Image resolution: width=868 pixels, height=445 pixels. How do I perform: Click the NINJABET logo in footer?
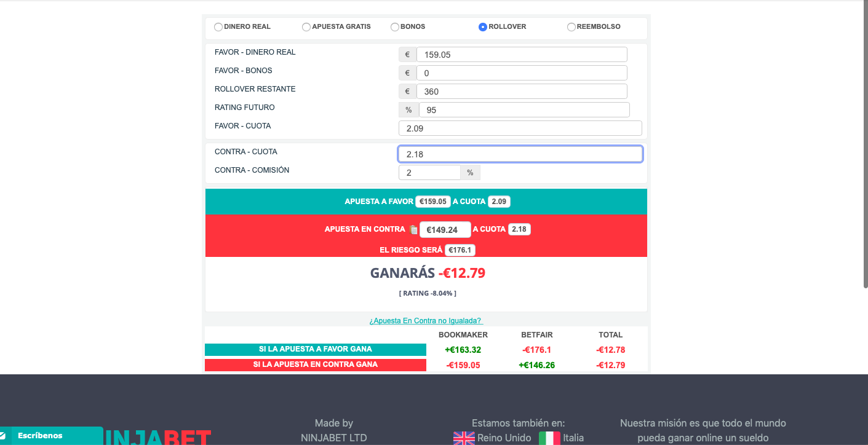(157, 438)
